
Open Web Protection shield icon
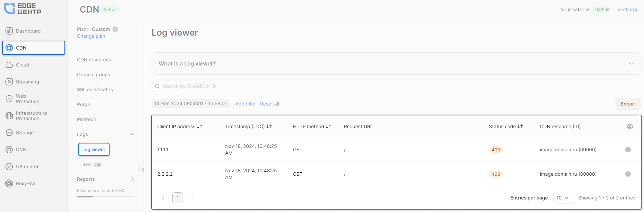(x=9, y=99)
